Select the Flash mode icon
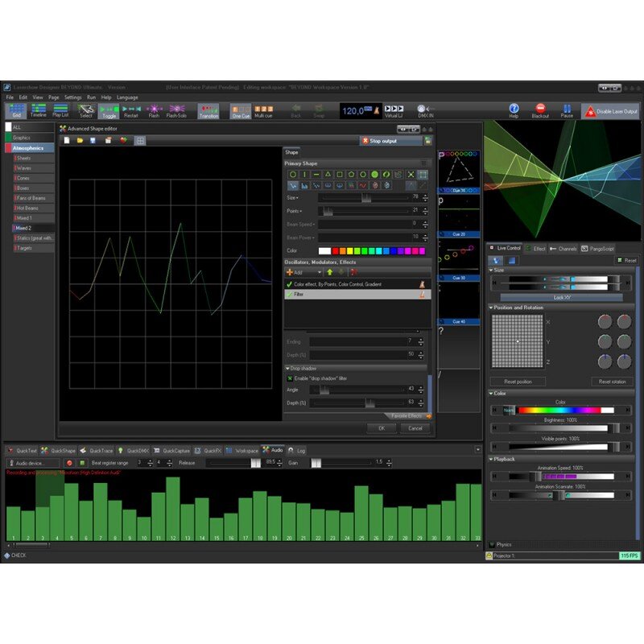 point(155,109)
